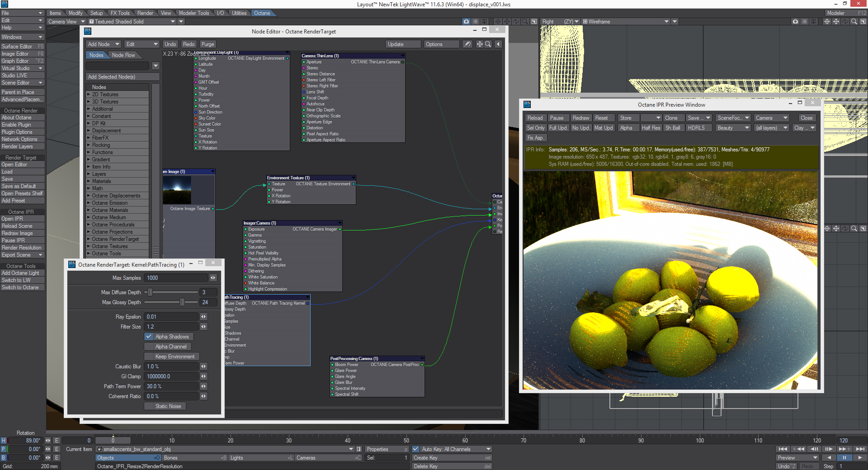Image resolution: width=868 pixels, height=470 pixels.
Task: Toggle the Keep Environment option
Action: pyautogui.click(x=172, y=357)
